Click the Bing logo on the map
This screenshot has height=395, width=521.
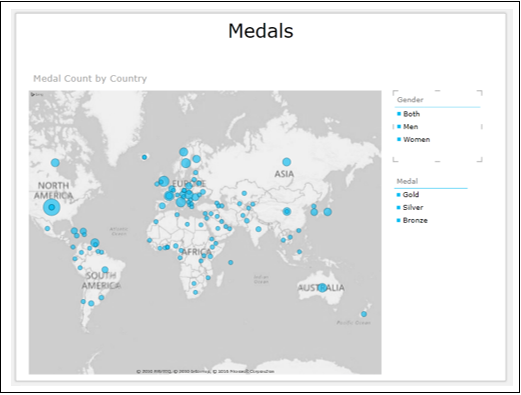[x=37, y=95]
